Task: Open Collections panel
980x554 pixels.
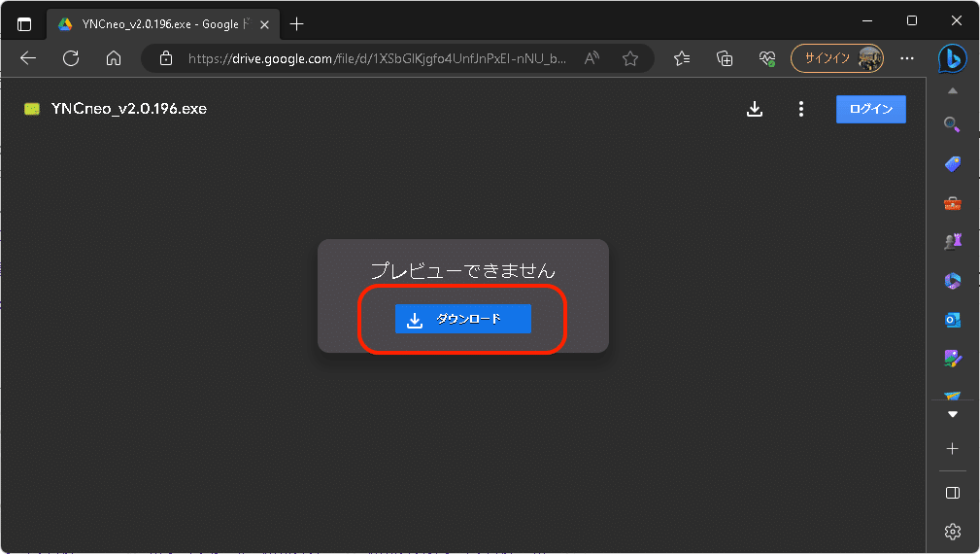Action: point(725,58)
